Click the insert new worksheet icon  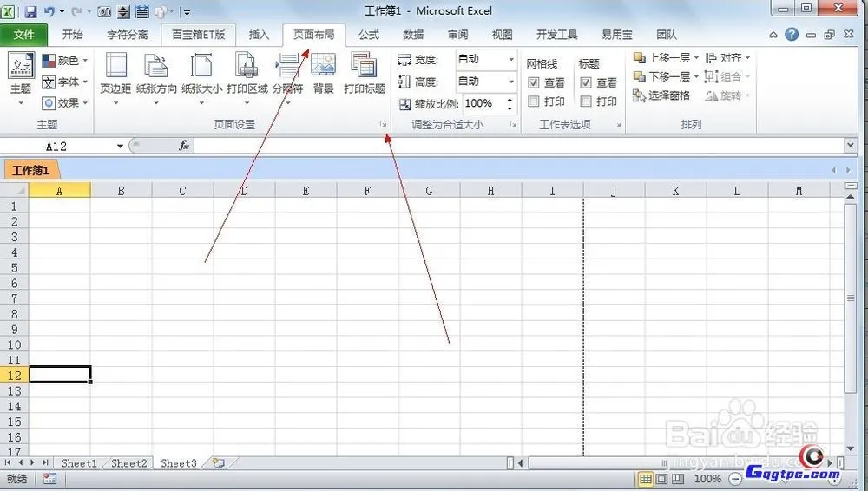pyautogui.click(x=220, y=462)
